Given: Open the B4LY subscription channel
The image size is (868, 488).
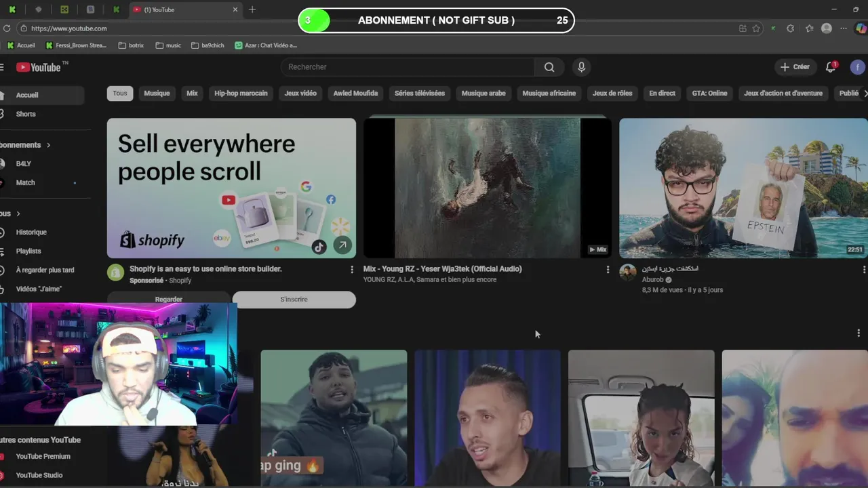Looking at the screenshot, I should tap(41, 164).
